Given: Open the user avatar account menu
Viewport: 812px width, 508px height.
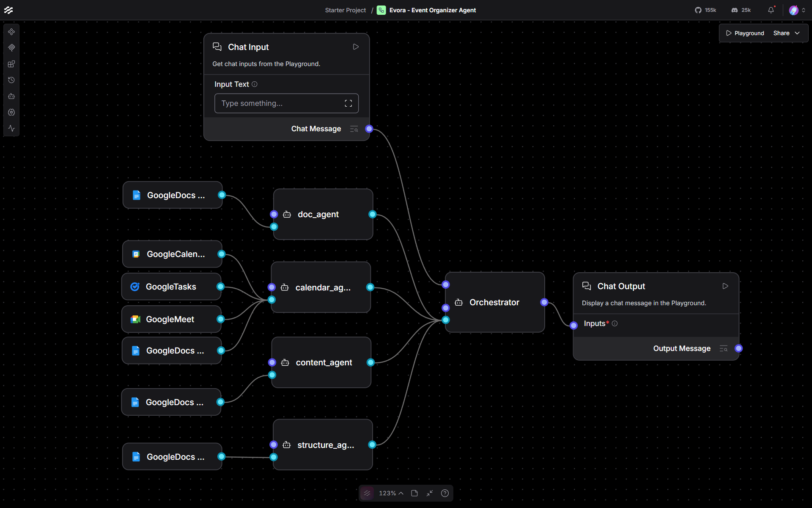Looking at the screenshot, I should click(x=797, y=10).
